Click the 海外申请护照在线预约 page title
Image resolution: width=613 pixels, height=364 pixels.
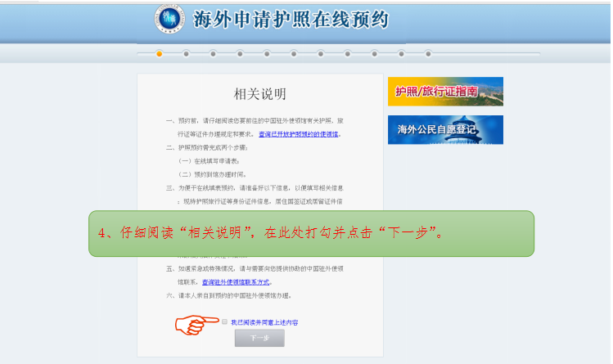coord(291,20)
